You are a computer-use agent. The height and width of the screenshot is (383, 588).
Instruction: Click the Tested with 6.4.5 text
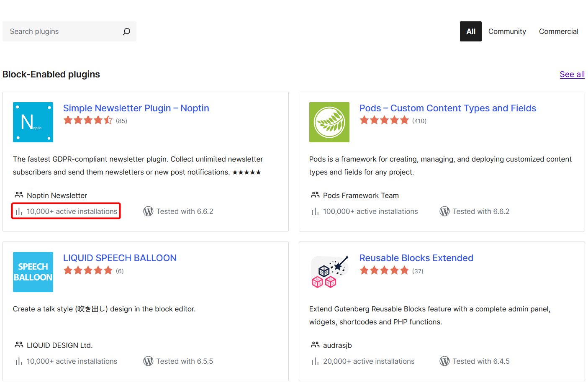point(481,361)
